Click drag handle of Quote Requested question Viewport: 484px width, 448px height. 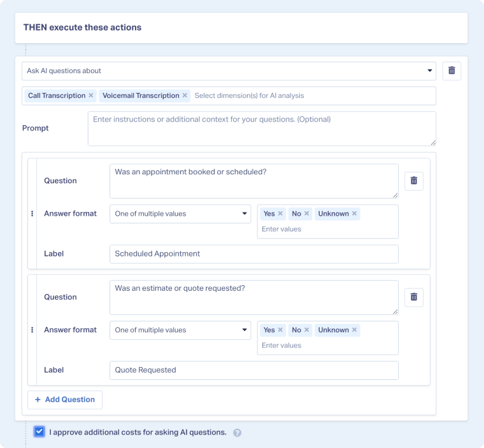click(32, 330)
